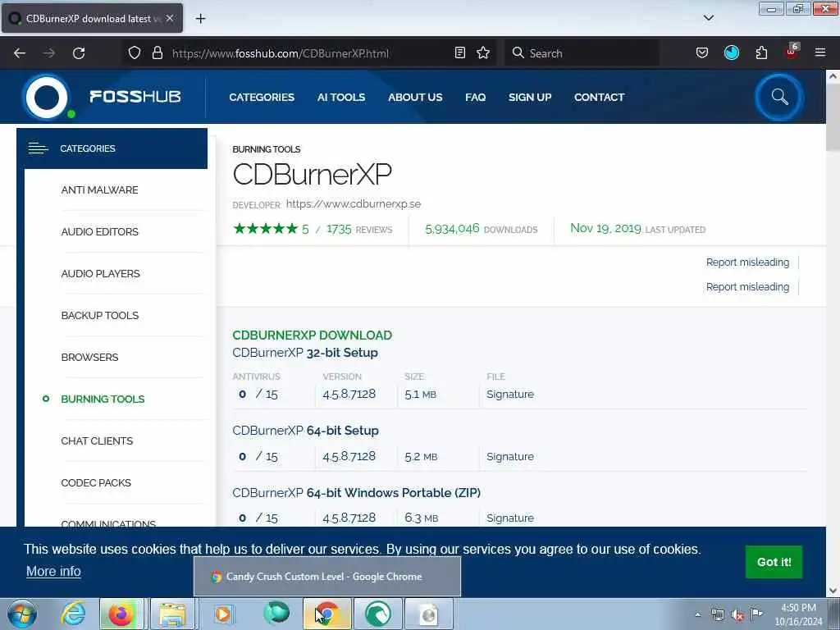The height and width of the screenshot is (630, 840).
Task: Download 64-bit Windows Portable (ZIP)
Action: 356,492
